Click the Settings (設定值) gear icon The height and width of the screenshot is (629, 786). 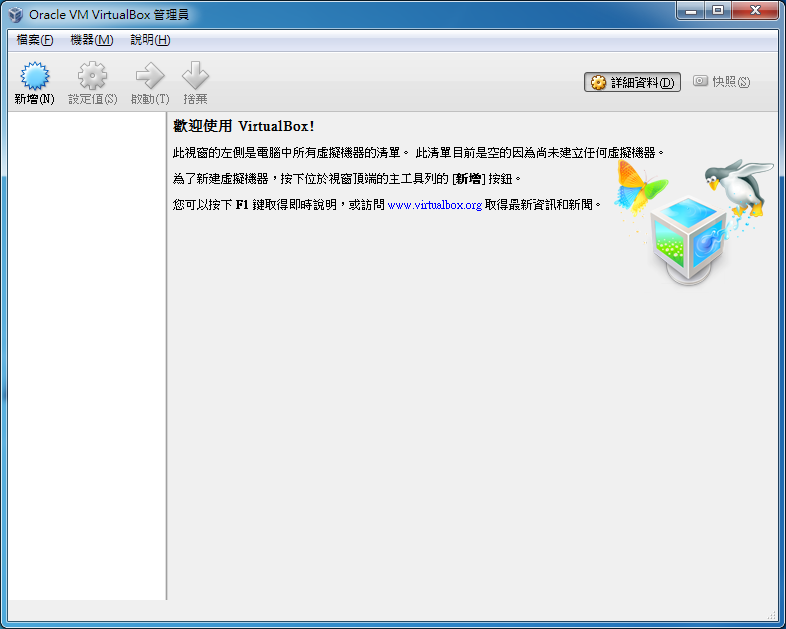92,76
